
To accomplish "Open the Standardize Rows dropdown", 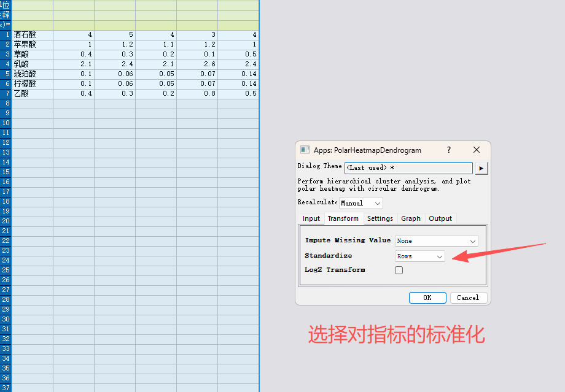I will [x=420, y=256].
